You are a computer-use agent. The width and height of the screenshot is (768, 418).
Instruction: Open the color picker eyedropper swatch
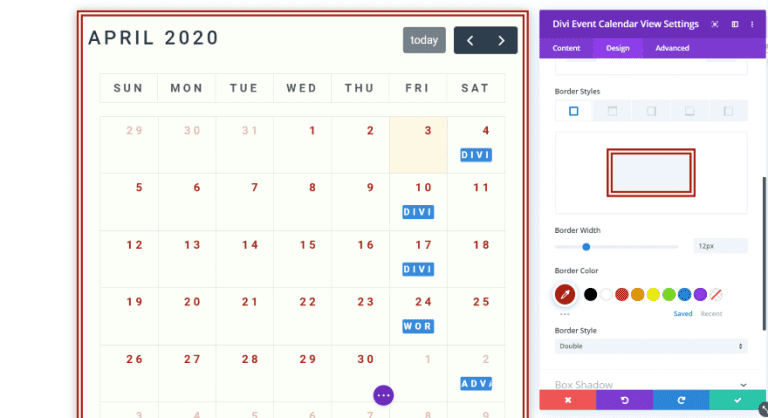(565, 294)
